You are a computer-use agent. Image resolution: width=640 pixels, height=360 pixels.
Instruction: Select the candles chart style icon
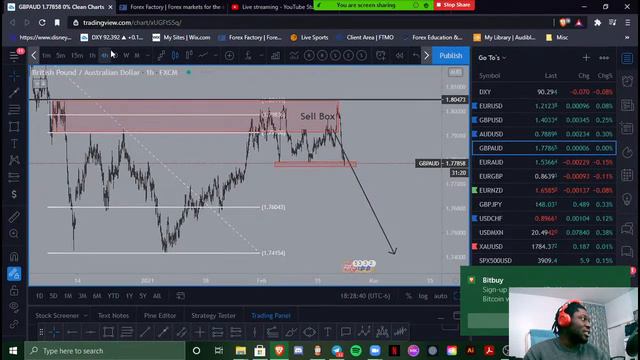tap(175, 56)
